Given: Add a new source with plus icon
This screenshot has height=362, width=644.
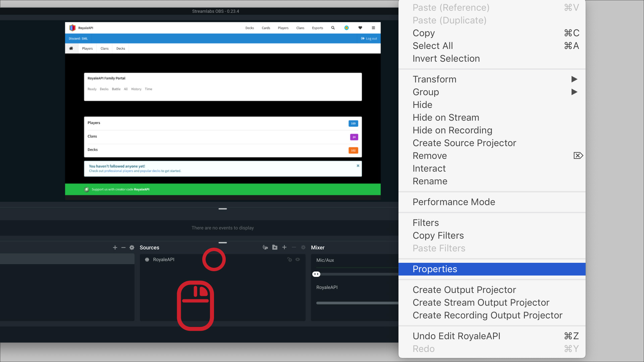Looking at the screenshot, I should click(284, 247).
